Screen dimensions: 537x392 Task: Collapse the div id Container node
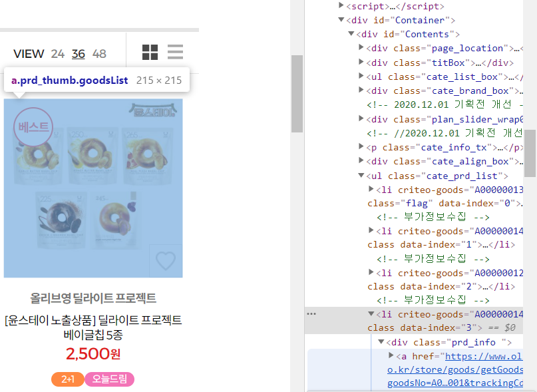coord(341,19)
